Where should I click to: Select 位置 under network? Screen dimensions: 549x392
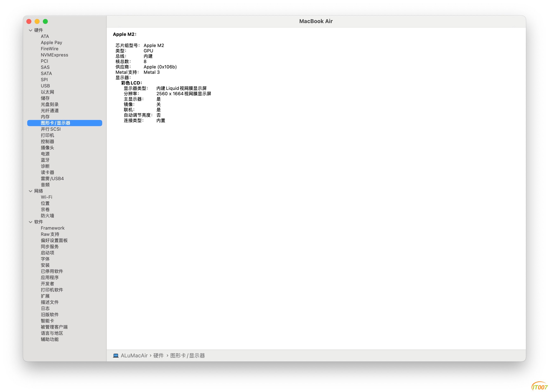point(45,203)
